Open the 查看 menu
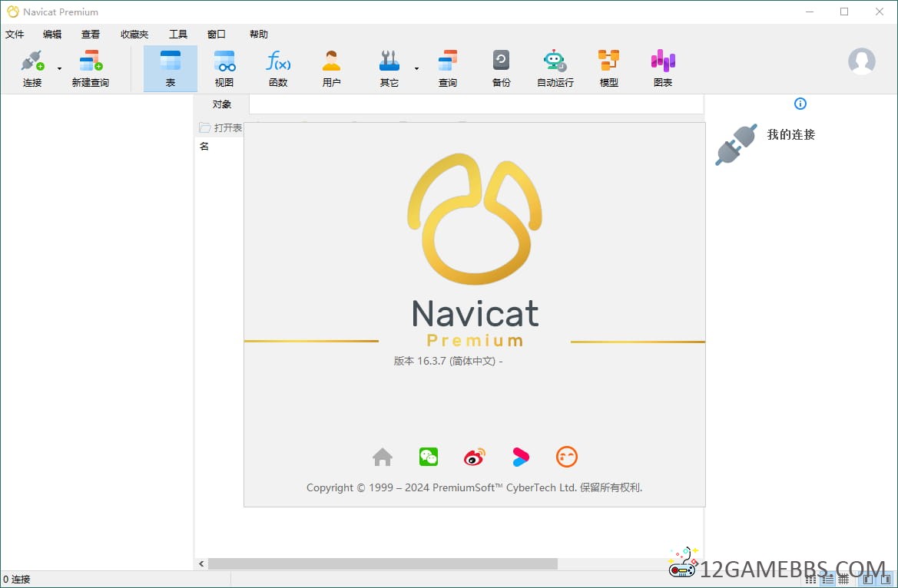 tap(91, 35)
